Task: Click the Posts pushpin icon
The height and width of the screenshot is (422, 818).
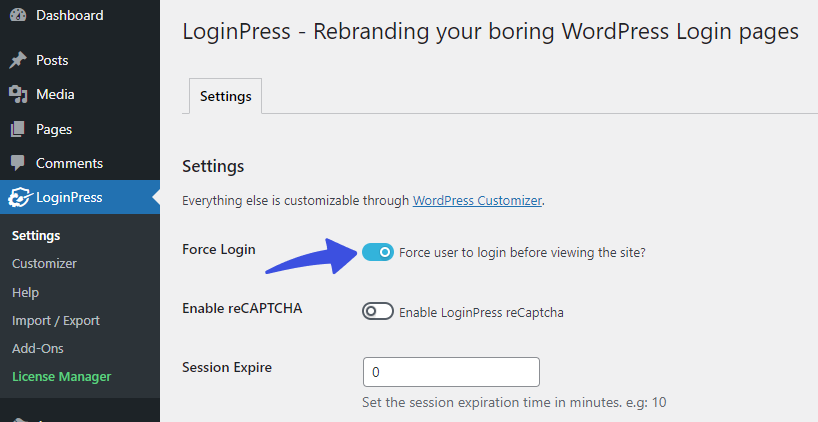Action: [18, 61]
